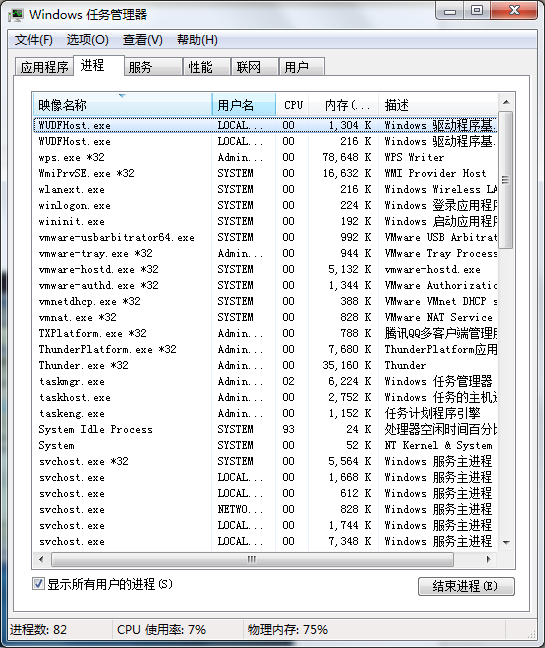Click horizontal scrollbar left arrow
Image resolution: width=545 pixels, height=648 pixels.
[x=41, y=559]
